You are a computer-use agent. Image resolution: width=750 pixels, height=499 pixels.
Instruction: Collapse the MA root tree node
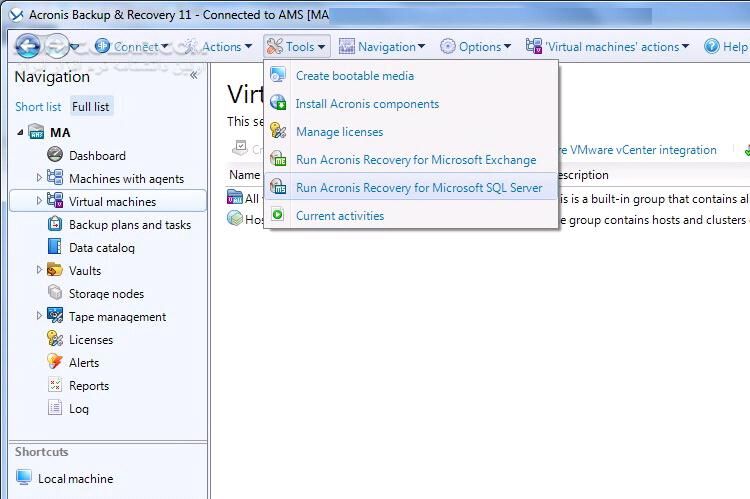coord(21,132)
